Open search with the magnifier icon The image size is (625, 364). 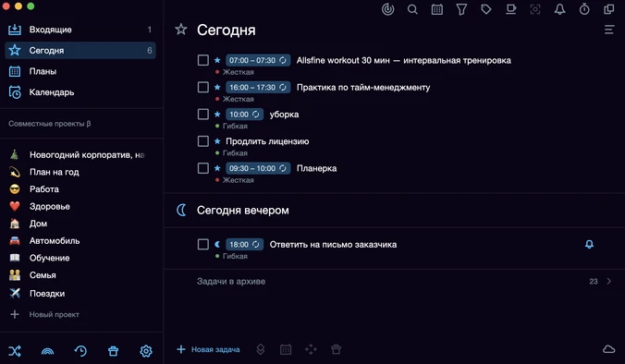pyautogui.click(x=412, y=9)
